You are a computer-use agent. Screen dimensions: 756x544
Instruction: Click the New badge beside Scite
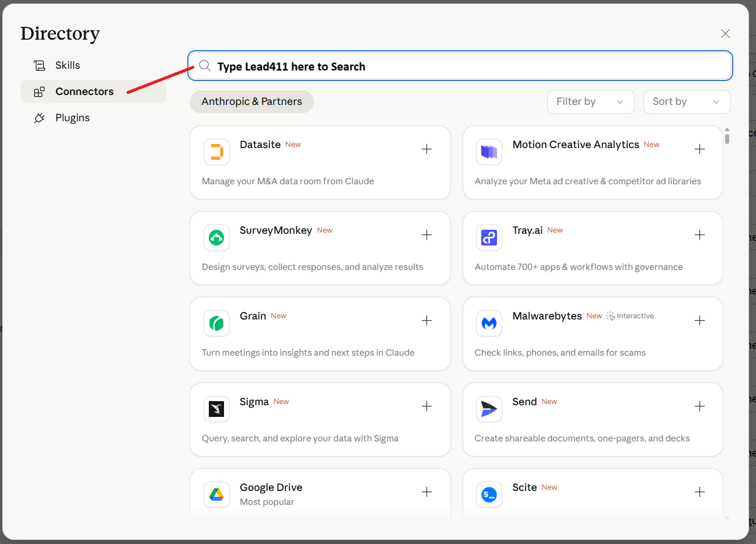click(549, 487)
